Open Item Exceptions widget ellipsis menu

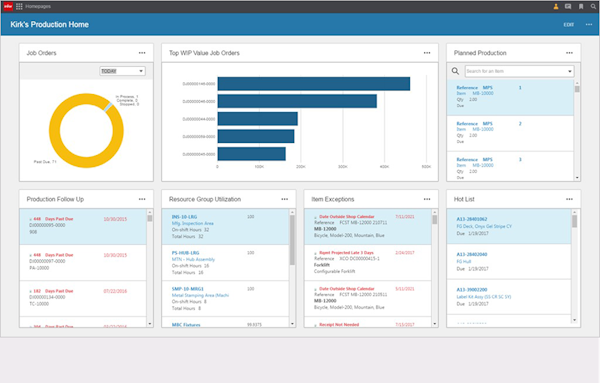point(427,199)
